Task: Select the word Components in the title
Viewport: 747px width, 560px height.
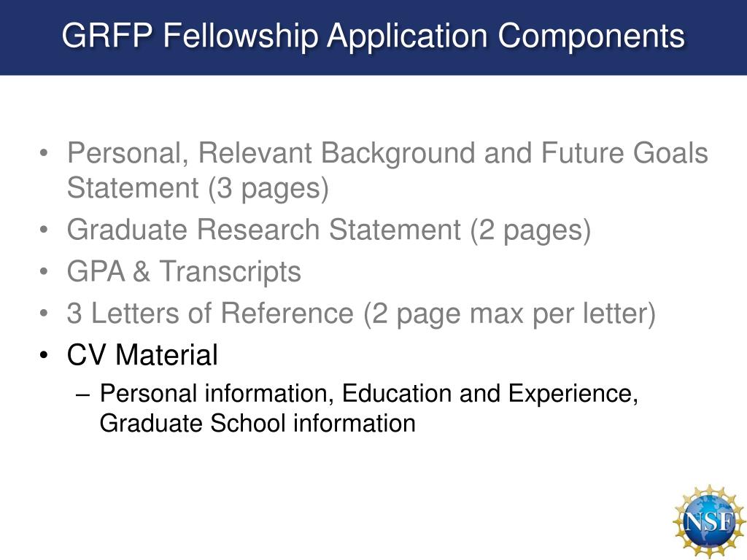Action: [591, 36]
